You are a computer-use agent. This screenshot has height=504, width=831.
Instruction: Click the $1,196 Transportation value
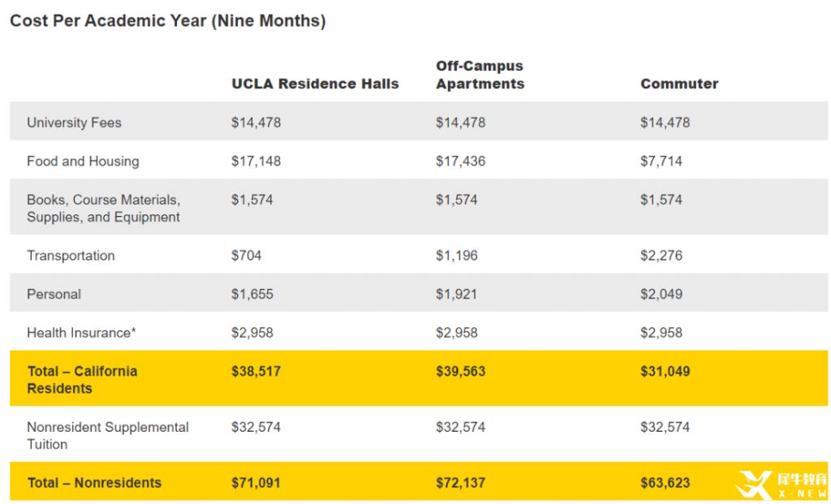point(456,256)
